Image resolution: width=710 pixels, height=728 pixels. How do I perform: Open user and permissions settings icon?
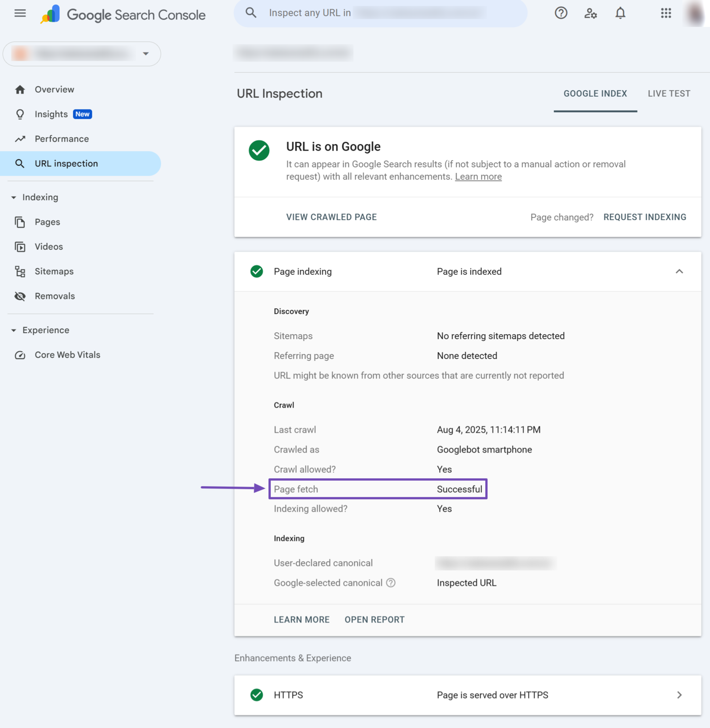[590, 13]
